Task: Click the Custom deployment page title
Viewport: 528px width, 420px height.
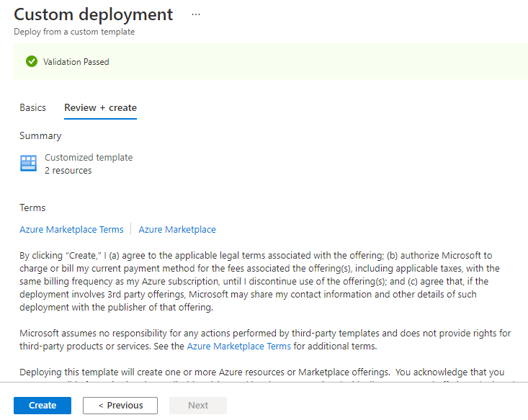Action: (x=94, y=14)
